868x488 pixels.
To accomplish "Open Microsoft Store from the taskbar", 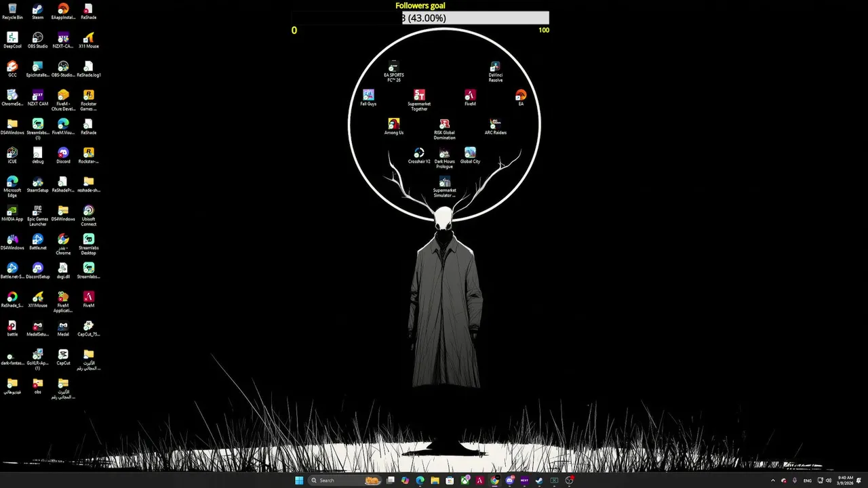I will [x=450, y=481].
